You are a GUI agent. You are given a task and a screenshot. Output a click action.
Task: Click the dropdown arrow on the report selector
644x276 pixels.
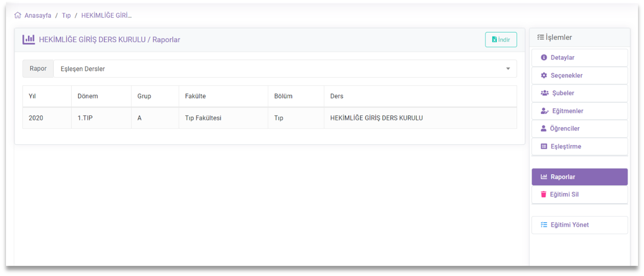(x=508, y=68)
